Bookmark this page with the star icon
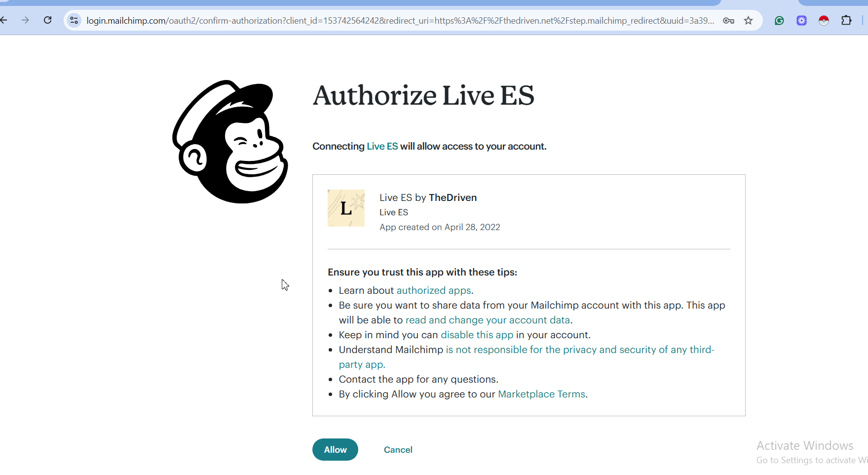The width and height of the screenshot is (868, 475). pos(748,20)
